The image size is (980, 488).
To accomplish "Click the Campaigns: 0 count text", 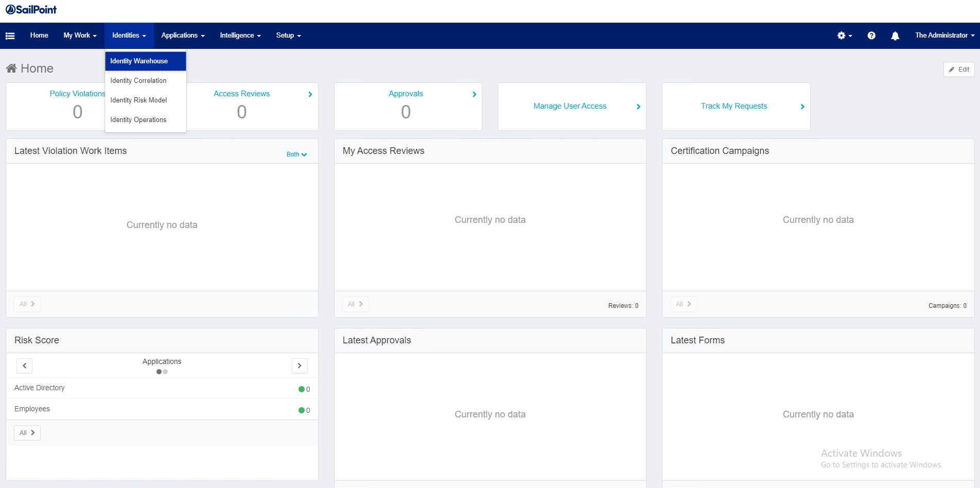I will tap(948, 306).
